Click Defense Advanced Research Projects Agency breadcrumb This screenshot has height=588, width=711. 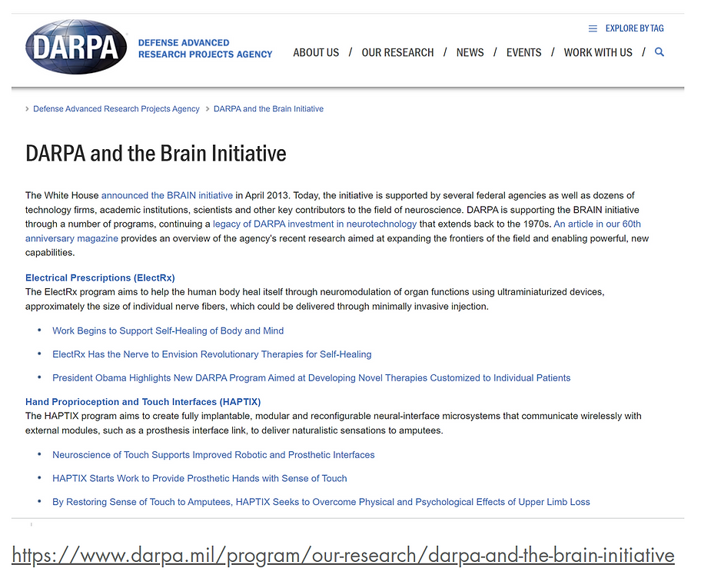click(x=116, y=109)
